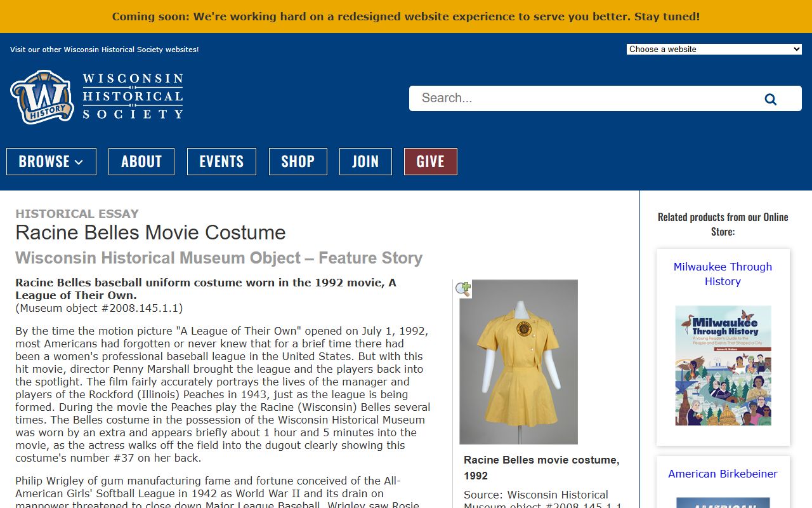Click the American Birkebeiner book cover image
The height and width of the screenshot is (508, 812).
pos(723,502)
